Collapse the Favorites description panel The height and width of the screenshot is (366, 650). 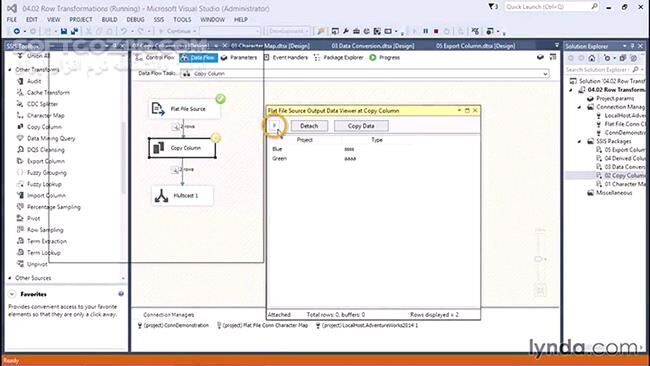coord(12,294)
